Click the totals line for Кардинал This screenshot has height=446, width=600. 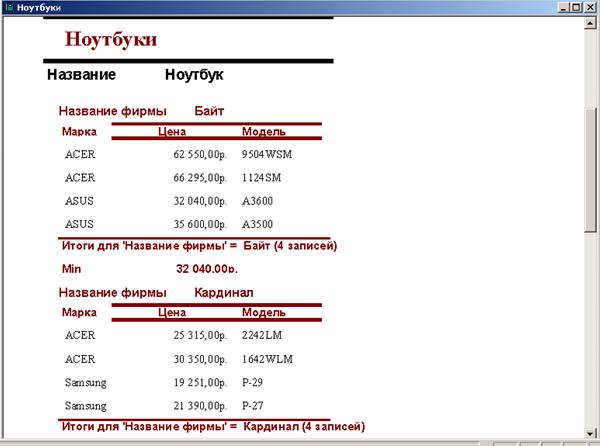coord(213,426)
